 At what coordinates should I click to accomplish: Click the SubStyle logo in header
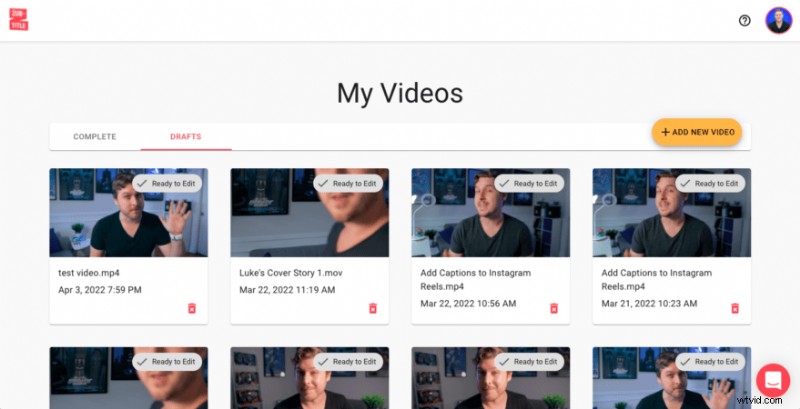click(18, 20)
